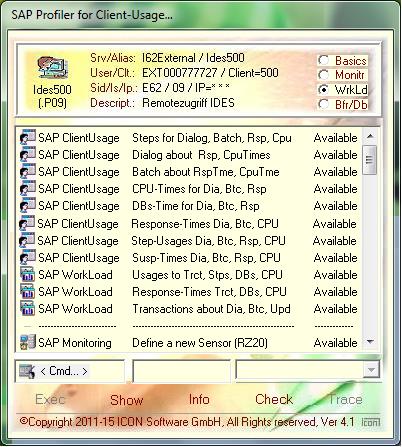The height and width of the screenshot is (447, 402).
Task: Click the Info button
Action: pos(199,399)
